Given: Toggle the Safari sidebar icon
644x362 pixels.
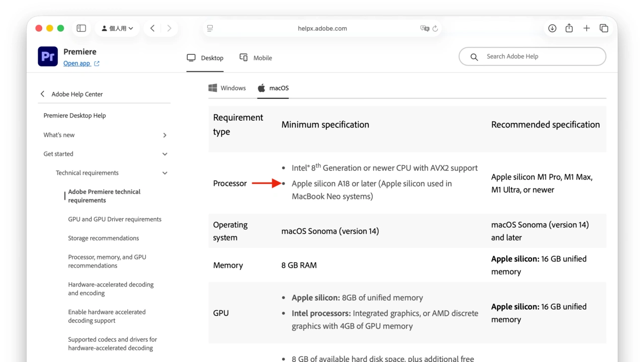Looking at the screenshot, I should pyautogui.click(x=81, y=29).
